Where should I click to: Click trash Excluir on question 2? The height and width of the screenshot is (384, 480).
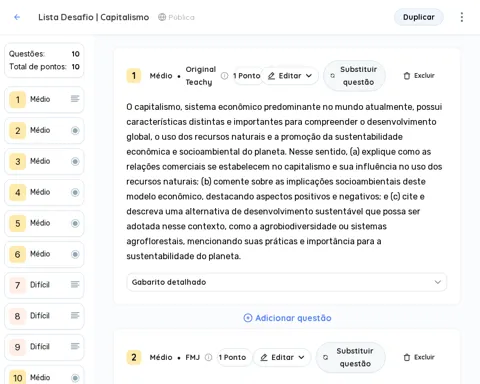[419, 357]
